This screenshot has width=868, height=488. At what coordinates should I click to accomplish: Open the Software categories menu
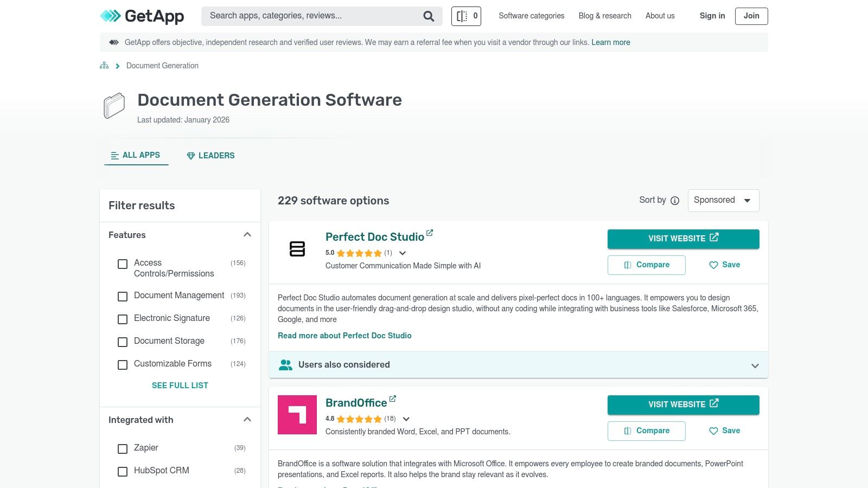(x=531, y=16)
